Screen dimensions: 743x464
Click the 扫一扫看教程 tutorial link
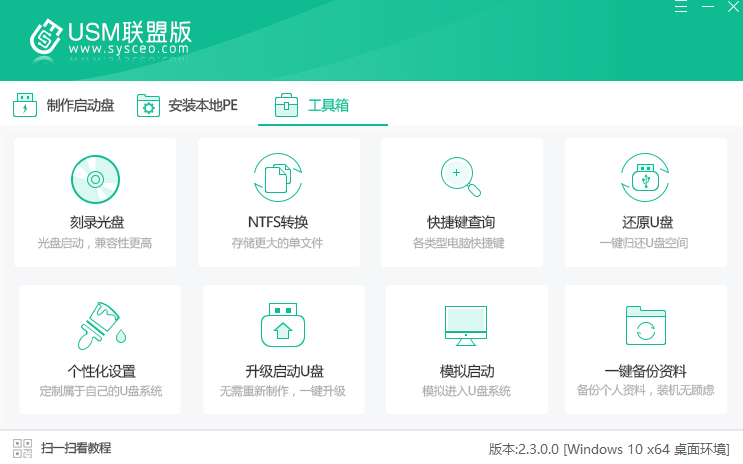76,448
